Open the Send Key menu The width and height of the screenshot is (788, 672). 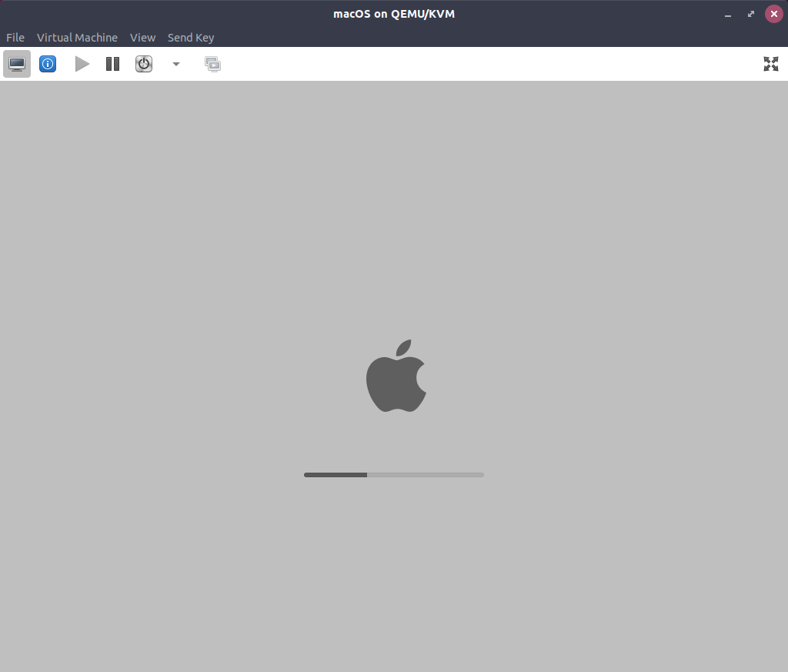point(191,38)
